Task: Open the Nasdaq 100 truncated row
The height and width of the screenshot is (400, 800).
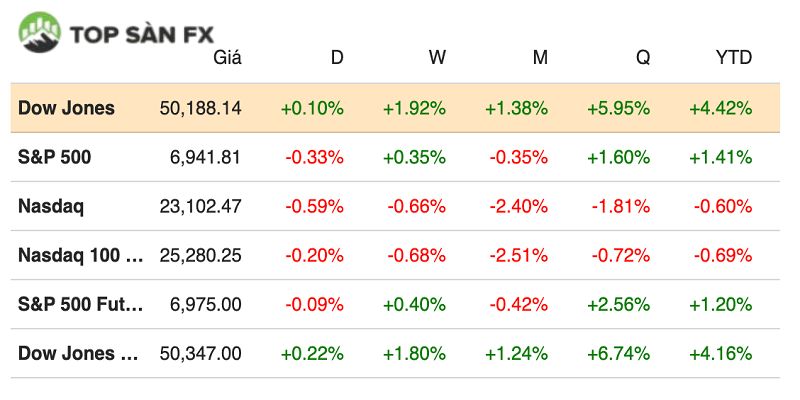Action: point(81,256)
